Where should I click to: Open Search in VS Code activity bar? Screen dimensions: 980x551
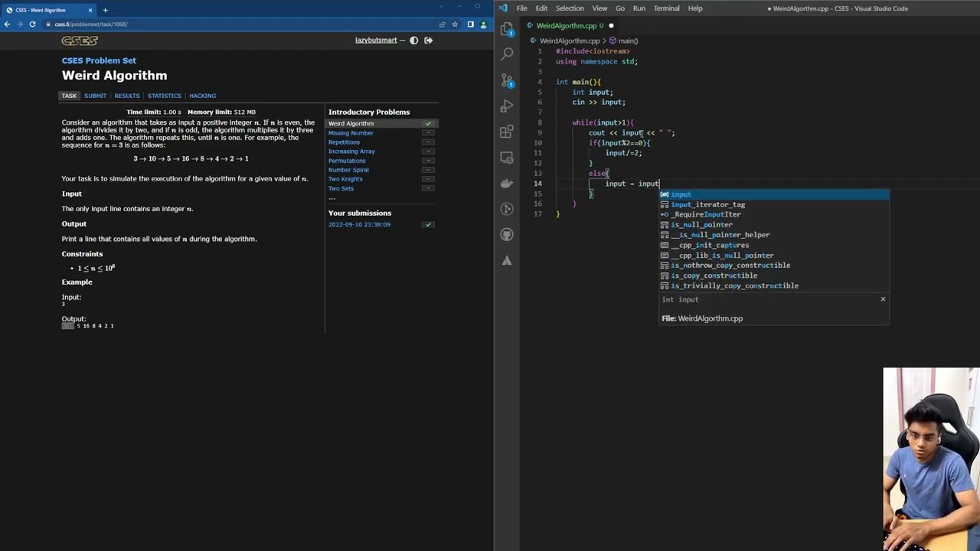(x=507, y=54)
